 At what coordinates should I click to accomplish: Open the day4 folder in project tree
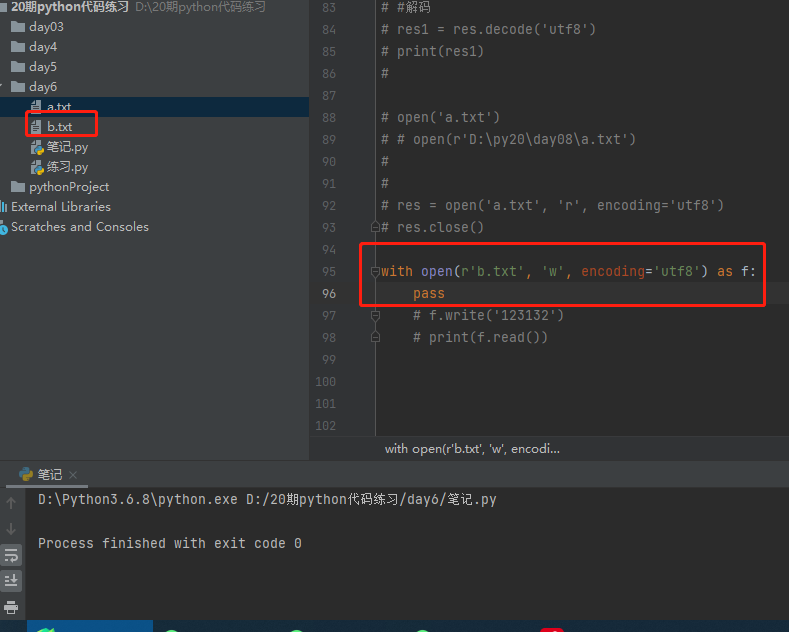[x=43, y=47]
